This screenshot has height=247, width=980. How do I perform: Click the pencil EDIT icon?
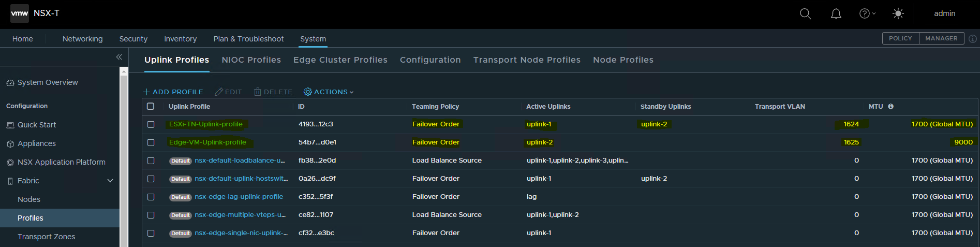click(x=219, y=92)
